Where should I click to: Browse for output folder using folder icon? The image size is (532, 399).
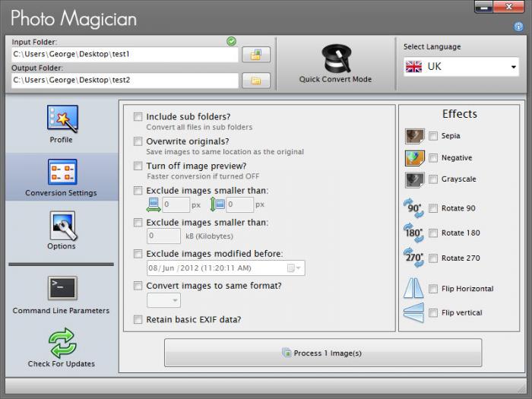[256, 80]
